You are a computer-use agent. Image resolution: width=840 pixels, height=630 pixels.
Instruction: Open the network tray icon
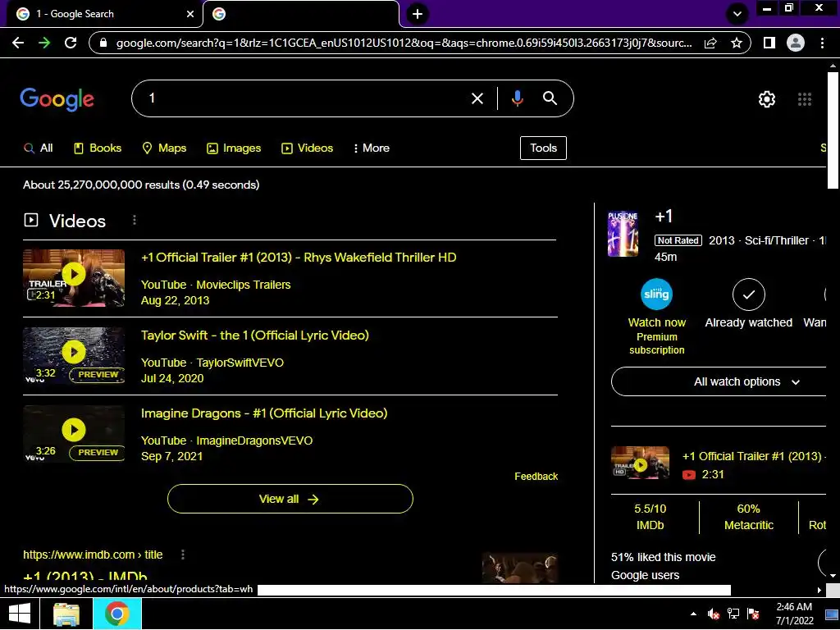733,614
